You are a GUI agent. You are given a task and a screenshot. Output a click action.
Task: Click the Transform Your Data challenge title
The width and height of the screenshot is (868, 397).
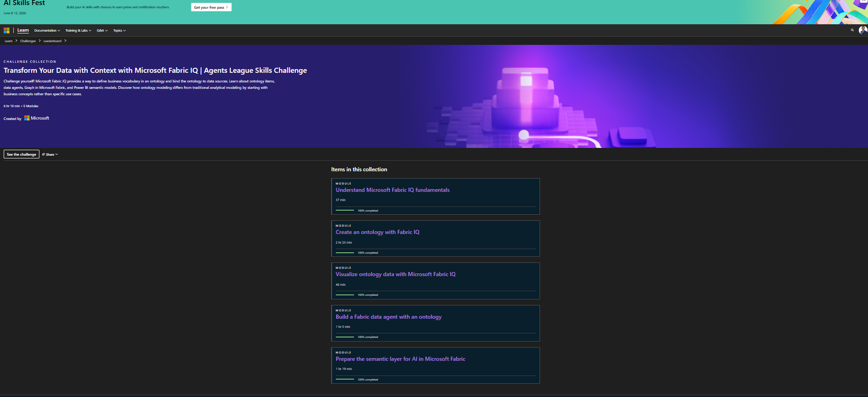click(x=155, y=71)
